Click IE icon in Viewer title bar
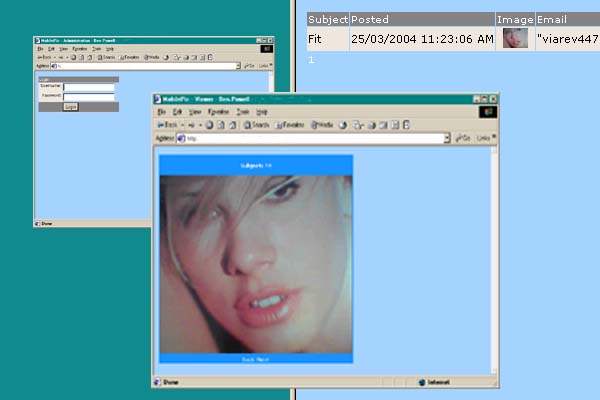600x400 pixels. [x=157, y=99]
